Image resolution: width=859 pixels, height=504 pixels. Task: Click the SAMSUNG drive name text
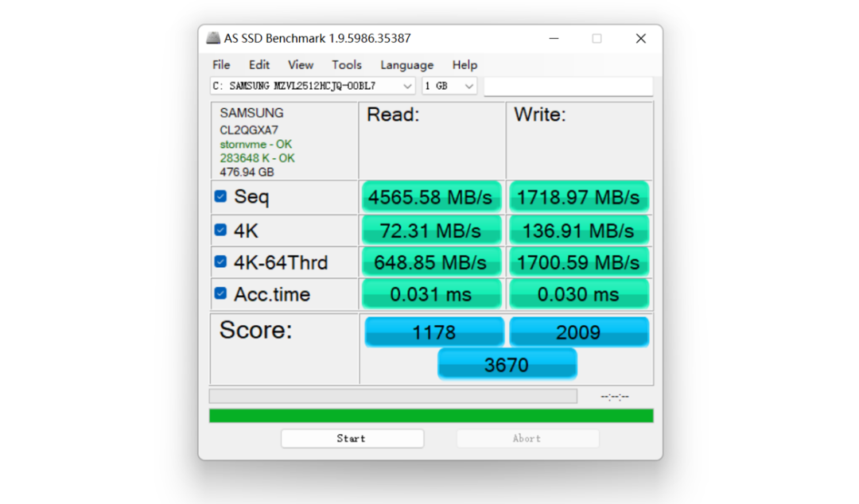tap(251, 113)
